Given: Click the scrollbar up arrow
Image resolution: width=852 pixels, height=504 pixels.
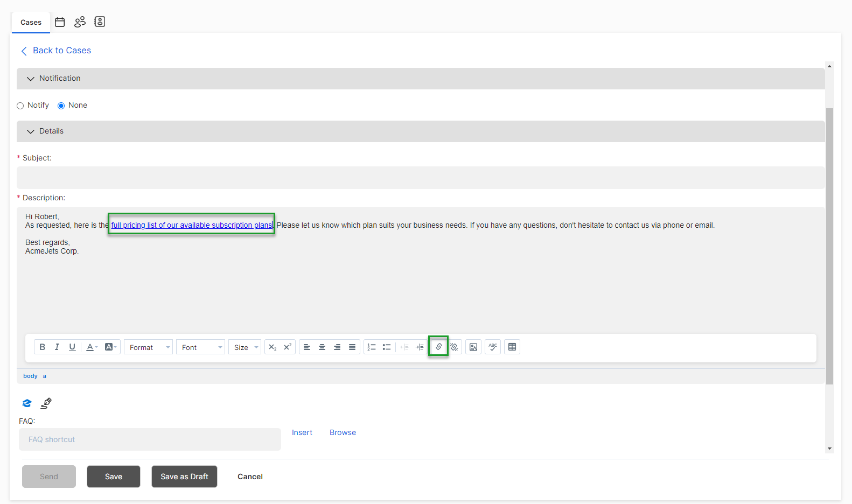Looking at the screenshot, I should [x=829, y=66].
